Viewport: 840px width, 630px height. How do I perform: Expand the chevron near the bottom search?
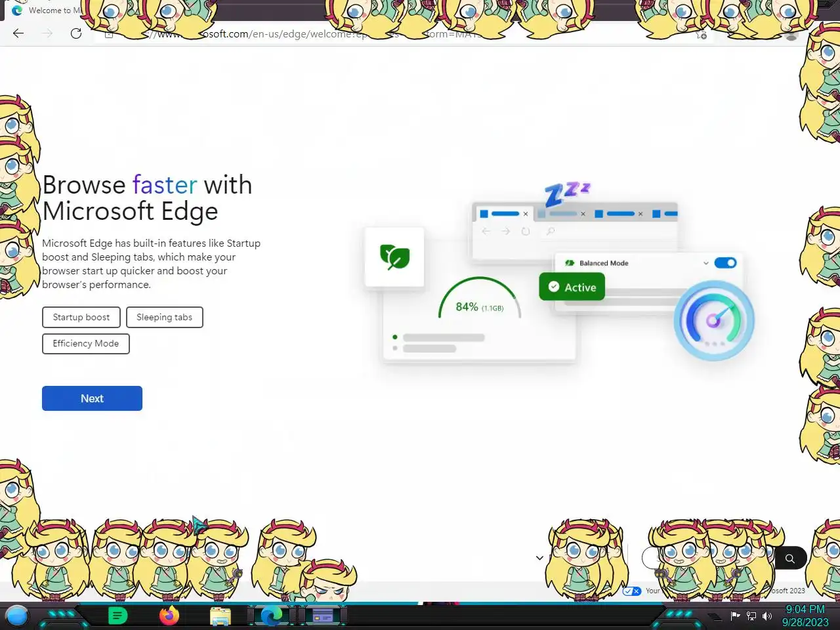click(539, 558)
